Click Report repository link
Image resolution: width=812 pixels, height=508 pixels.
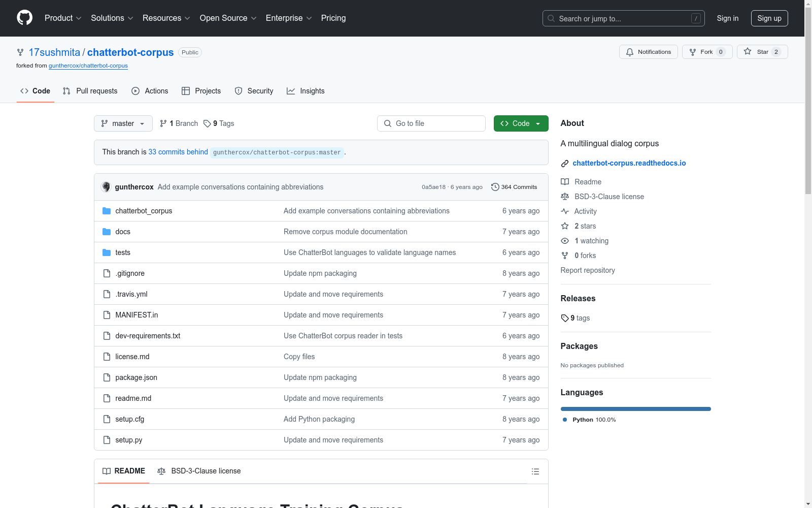click(588, 270)
